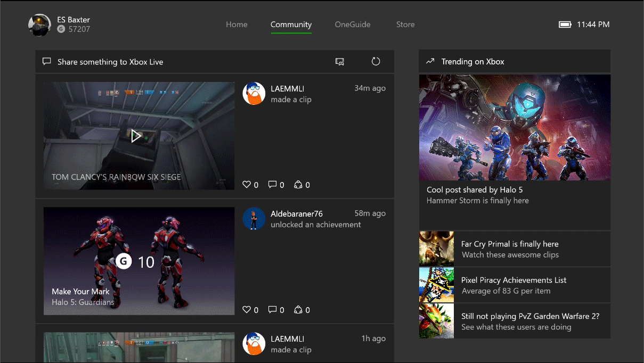Select the Community tab
Image resolution: width=644 pixels, height=363 pixels.
click(291, 24)
